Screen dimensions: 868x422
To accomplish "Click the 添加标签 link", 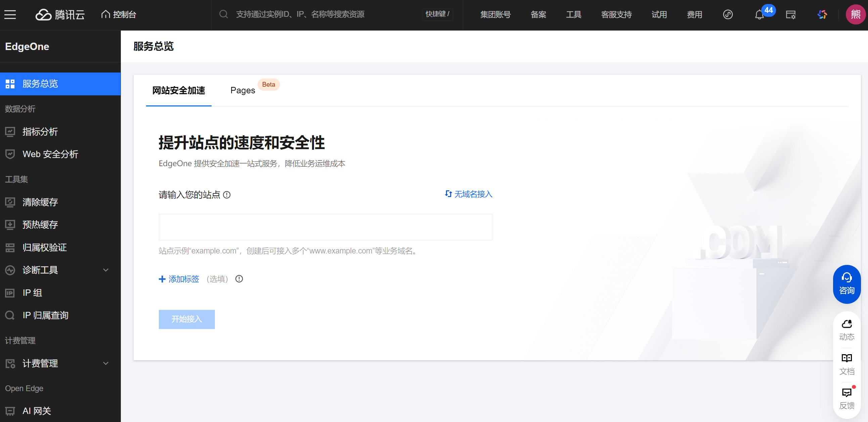I will 179,279.
